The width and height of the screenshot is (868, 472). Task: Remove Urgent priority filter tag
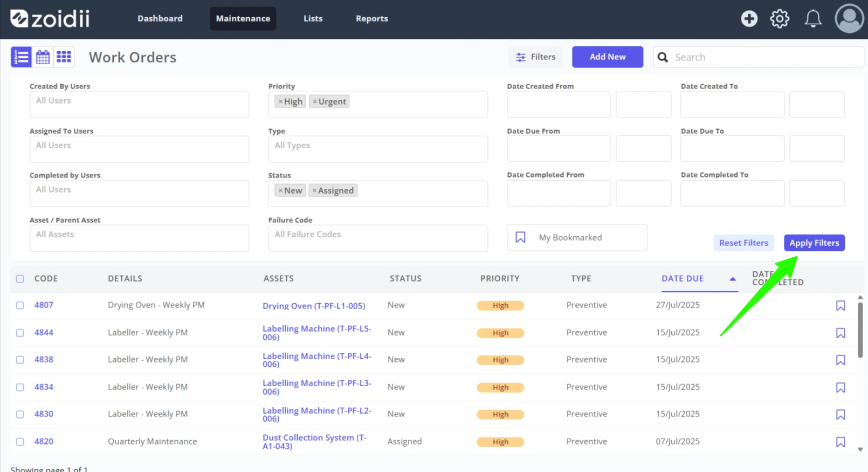click(x=315, y=101)
